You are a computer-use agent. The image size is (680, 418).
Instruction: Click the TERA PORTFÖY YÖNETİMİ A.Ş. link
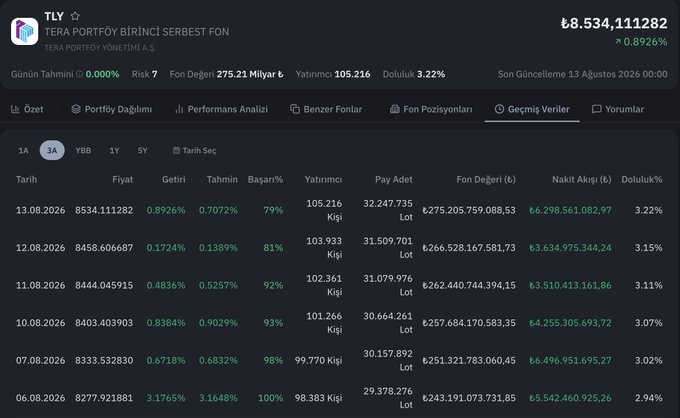[100, 48]
